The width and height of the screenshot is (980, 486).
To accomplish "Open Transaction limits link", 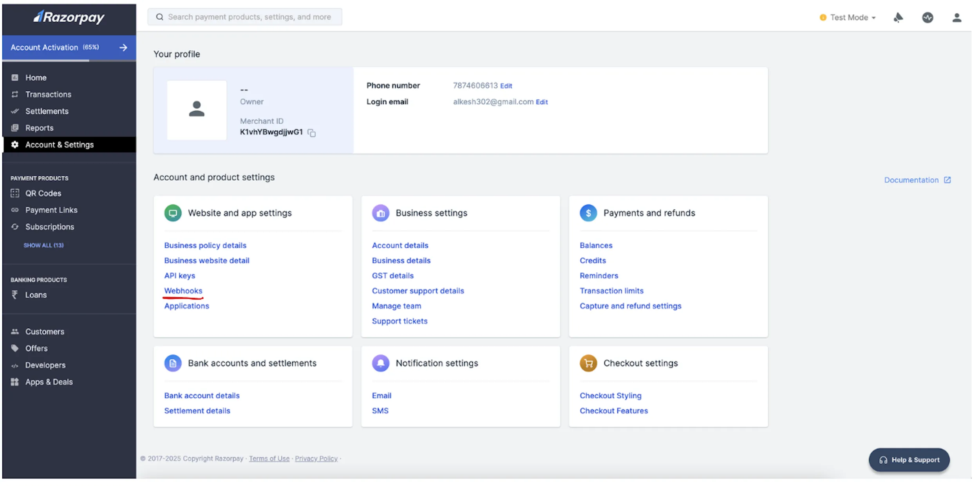I will pyautogui.click(x=612, y=291).
